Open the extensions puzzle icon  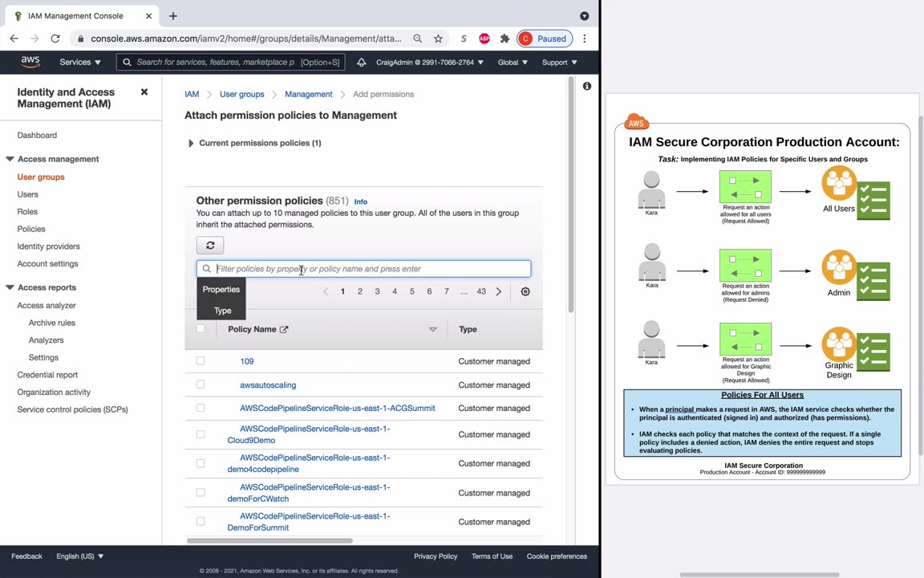click(505, 39)
